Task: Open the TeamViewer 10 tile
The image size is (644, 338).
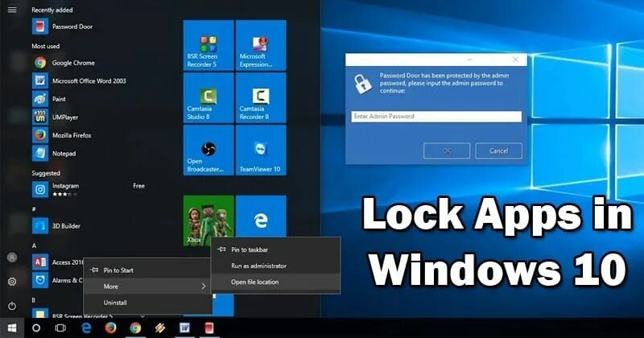Action: pos(261,150)
